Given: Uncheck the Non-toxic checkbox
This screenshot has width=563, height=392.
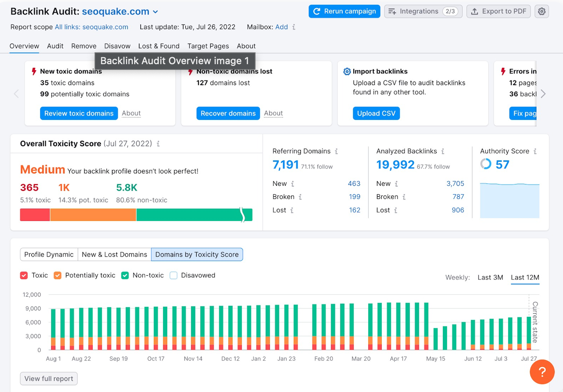Looking at the screenshot, I should pyautogui.click(x=125, y=276).
